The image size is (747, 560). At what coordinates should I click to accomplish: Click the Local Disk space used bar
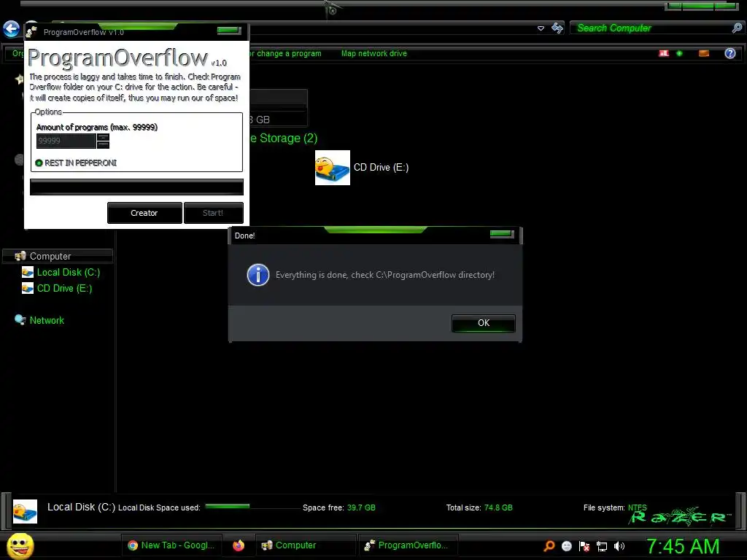(252, 506)
